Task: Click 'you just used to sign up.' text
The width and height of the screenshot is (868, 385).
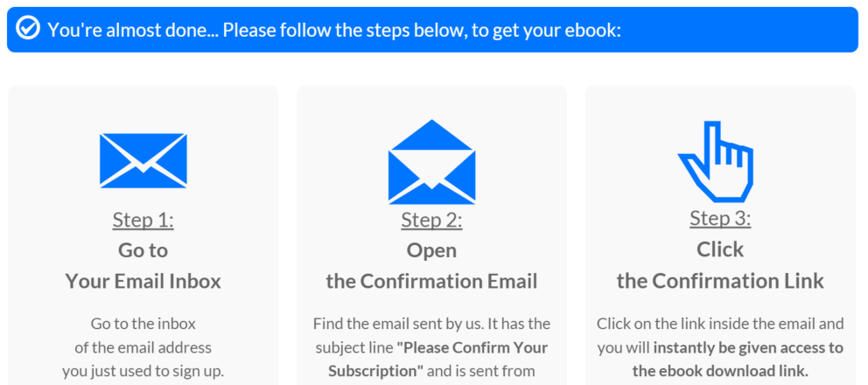Action: pos(143,371)
